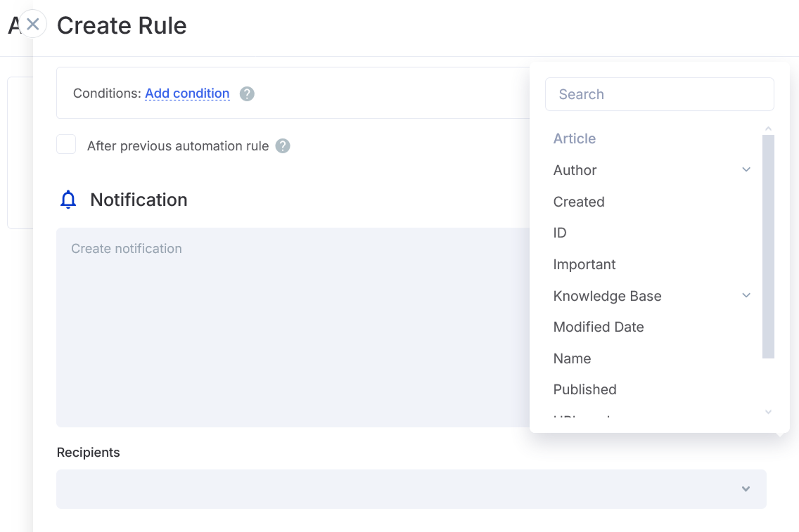The width and height of the screenshot is (799, 532).
Task: Focus the Search field in dropdown
Action: 659,94
